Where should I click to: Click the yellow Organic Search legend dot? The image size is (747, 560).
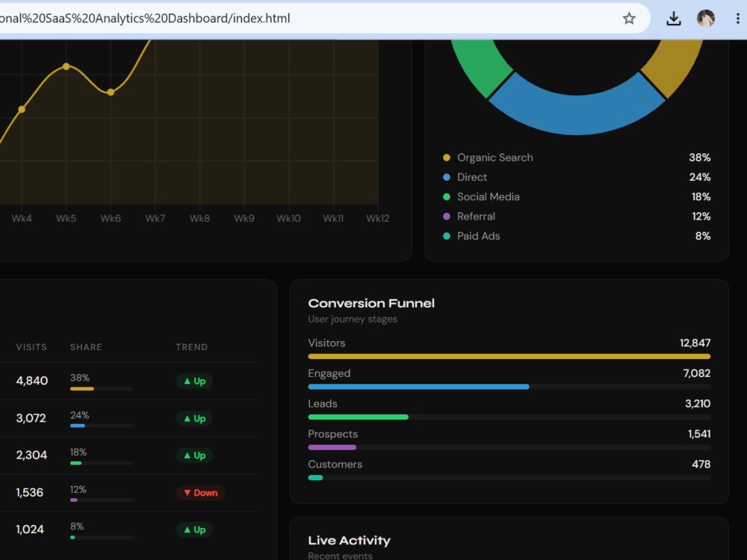447,158
